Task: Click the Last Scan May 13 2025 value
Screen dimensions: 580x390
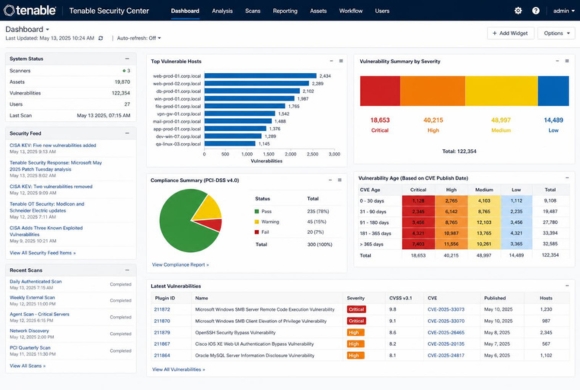Action: (104, 115)
